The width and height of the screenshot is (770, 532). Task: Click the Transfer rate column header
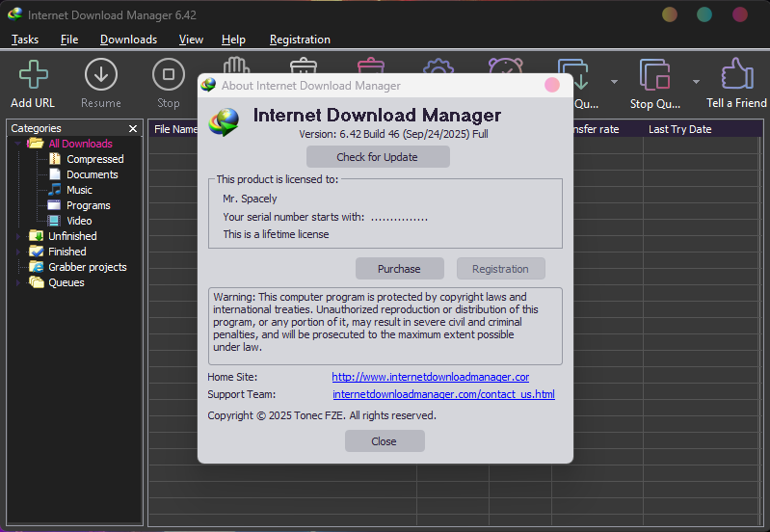(x=597, y=129)
